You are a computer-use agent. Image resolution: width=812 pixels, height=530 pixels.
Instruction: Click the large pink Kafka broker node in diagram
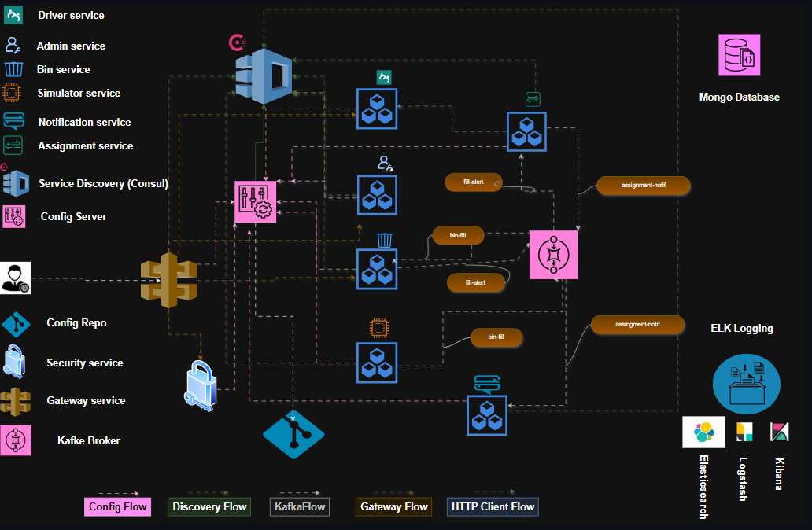553,255
